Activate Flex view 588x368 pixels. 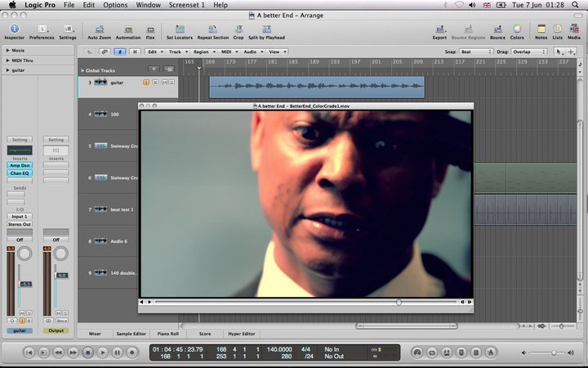tap(150, 32)
